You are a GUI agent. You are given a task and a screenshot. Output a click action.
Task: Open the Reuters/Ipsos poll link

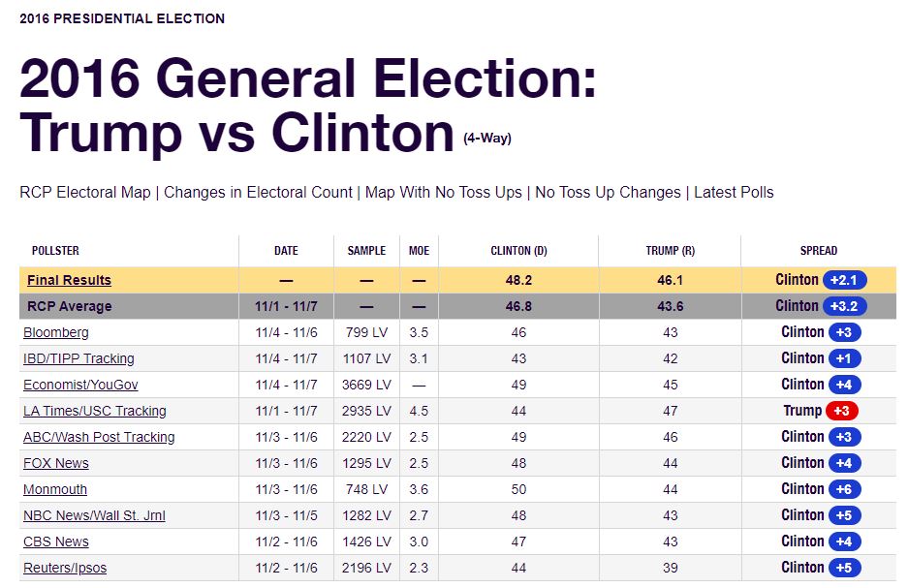(65, 569)
